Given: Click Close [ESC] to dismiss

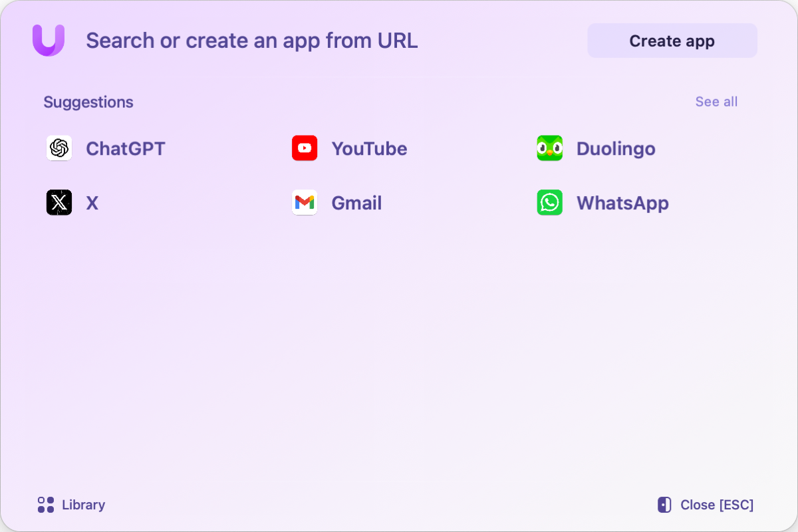Looking at the screenshot, I should [x=716, y=505].
